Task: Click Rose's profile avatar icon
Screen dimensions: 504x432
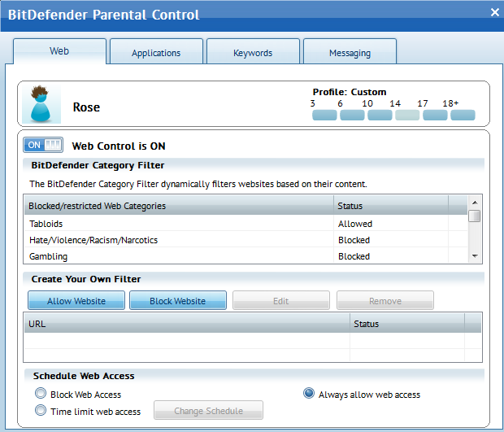Action: pyautogui.click(x=41, y=104)
